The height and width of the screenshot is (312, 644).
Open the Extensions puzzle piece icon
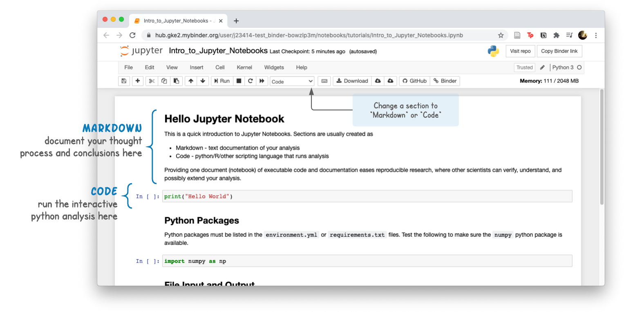[x=556, y=35]
